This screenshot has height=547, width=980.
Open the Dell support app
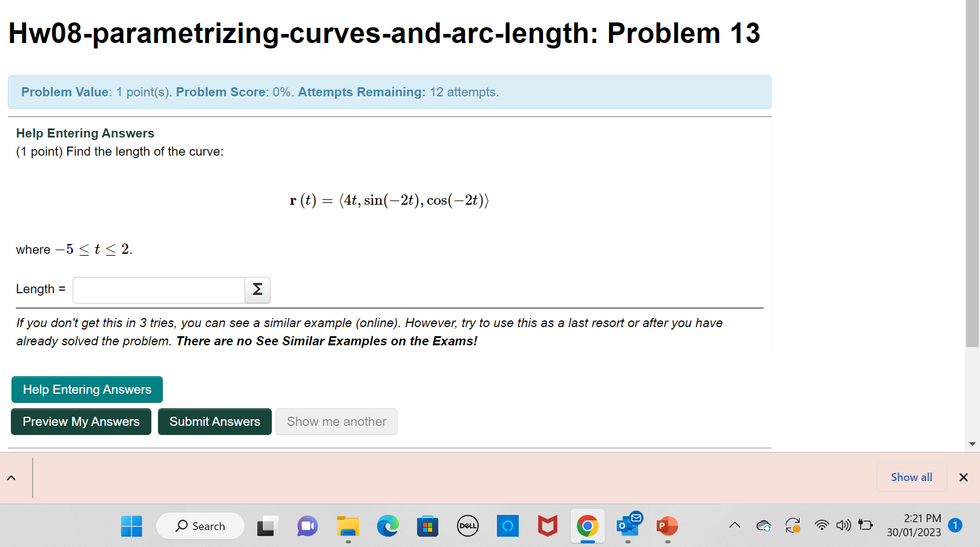point(467,526)
